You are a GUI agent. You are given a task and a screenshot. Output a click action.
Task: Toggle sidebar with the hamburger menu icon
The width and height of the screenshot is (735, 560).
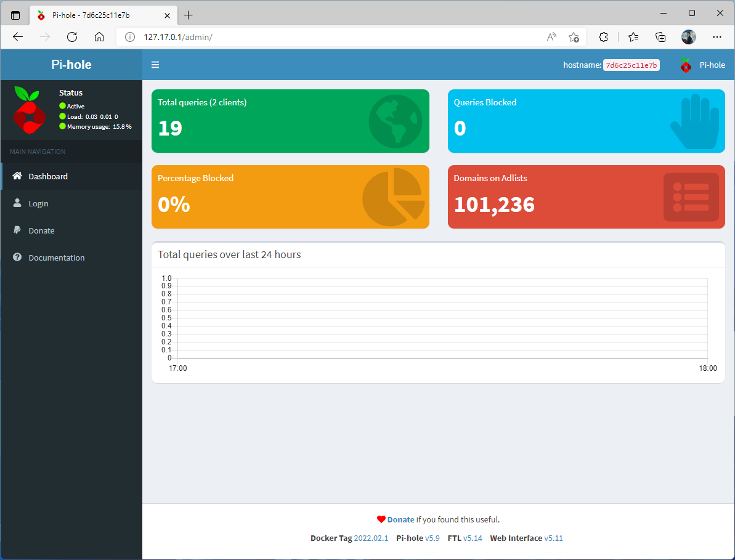155,65
